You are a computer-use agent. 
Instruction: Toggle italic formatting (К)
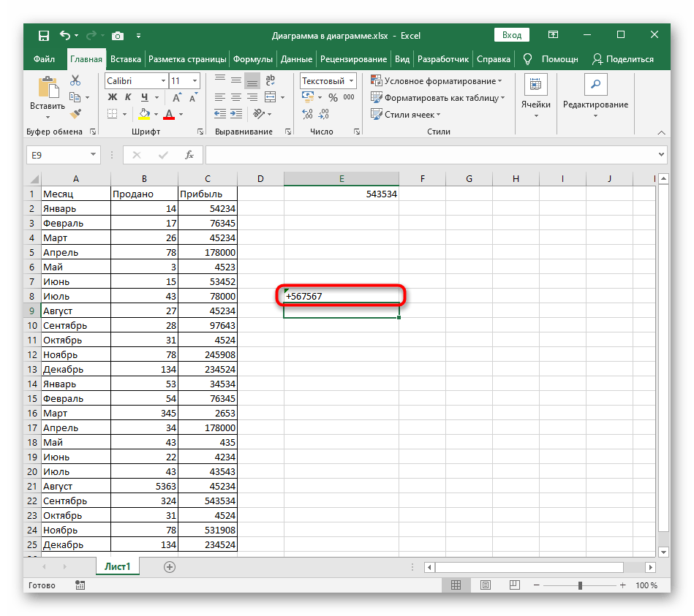pyautogui.click(x=129, y=97)
